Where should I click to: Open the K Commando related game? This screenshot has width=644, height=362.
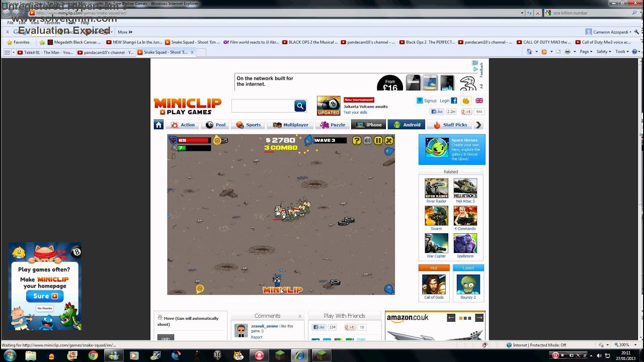tap(465, 216)
